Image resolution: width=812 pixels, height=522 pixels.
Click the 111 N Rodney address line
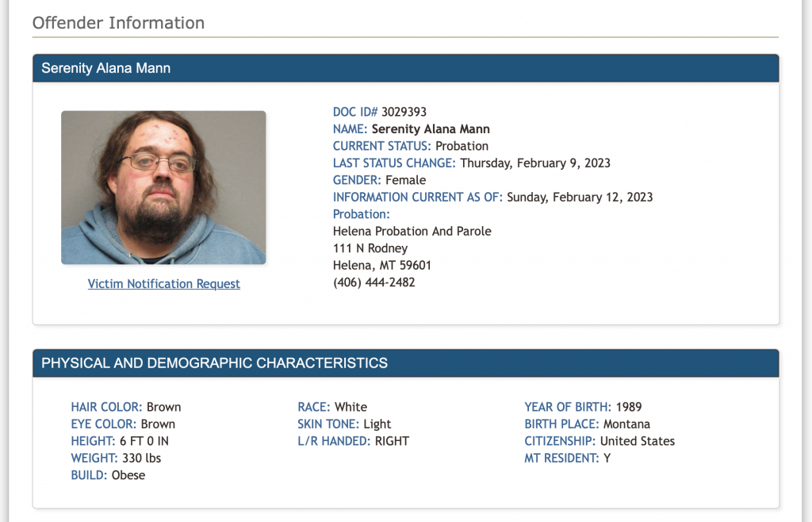pos(370,248)
